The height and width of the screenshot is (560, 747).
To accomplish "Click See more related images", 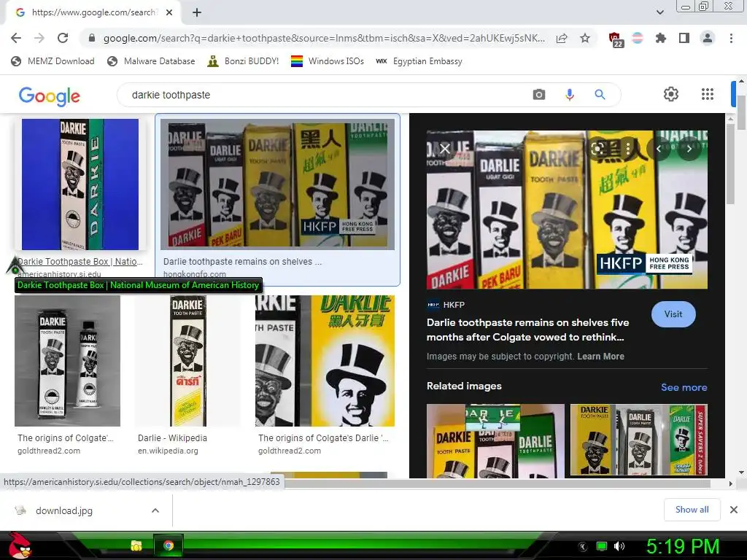I will click(x=684, y=387).
